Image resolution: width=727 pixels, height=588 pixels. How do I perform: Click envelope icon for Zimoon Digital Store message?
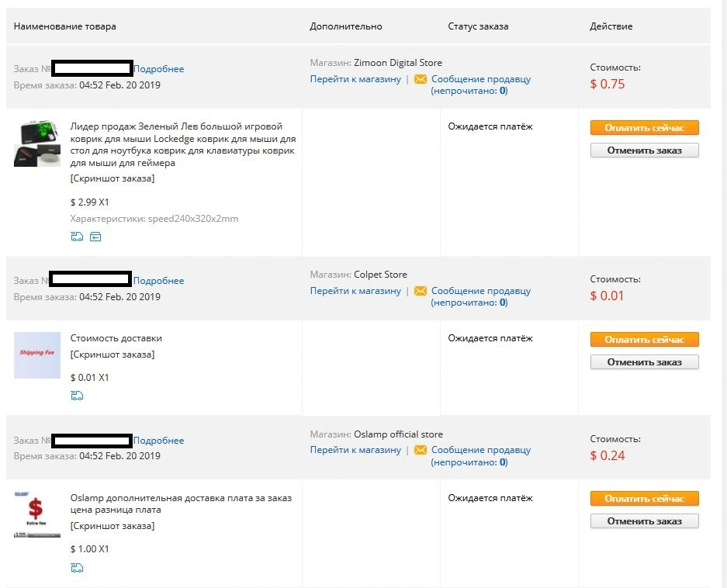[x=420, y=79]
